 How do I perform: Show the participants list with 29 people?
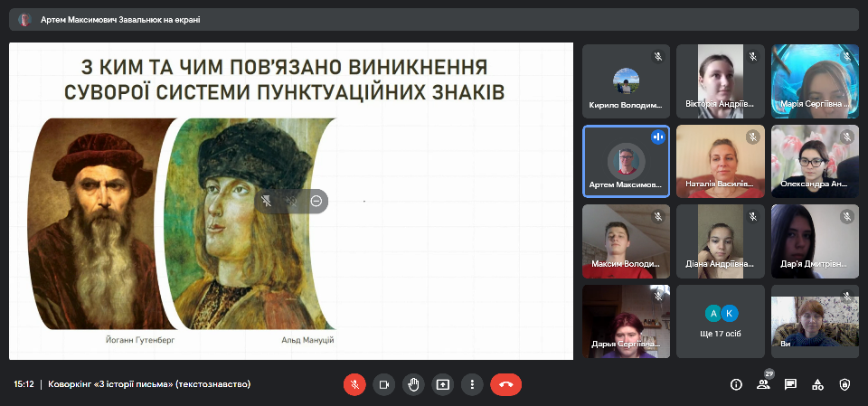(764, 384)
